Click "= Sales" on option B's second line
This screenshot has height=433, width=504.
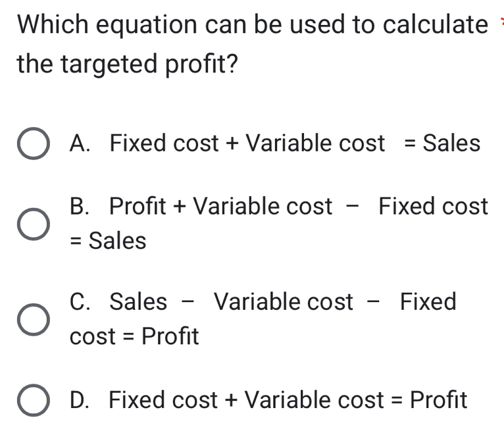pos(108,242)
